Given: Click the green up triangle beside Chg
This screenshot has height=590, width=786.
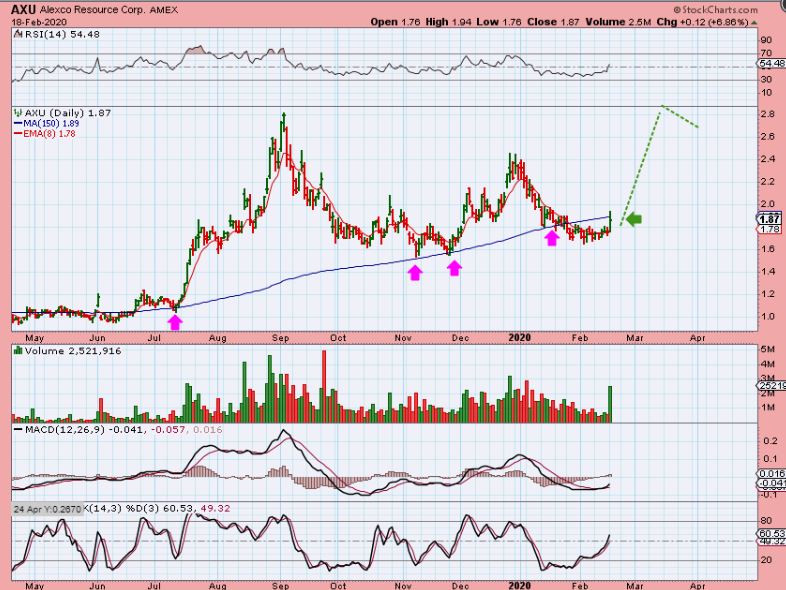Looking at the screenshot, I should coord(754,23).
